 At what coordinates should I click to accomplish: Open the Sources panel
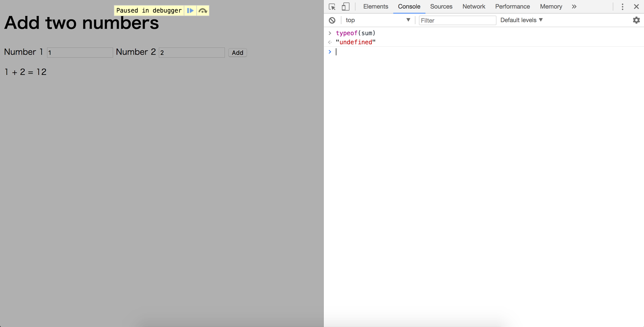[441, 7]
